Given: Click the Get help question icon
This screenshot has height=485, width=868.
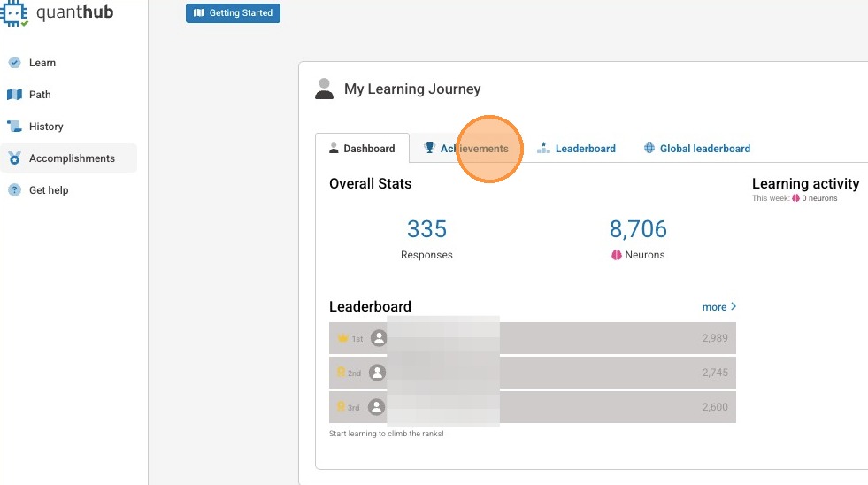Looking at the screenshot, I should pos(14,190).
